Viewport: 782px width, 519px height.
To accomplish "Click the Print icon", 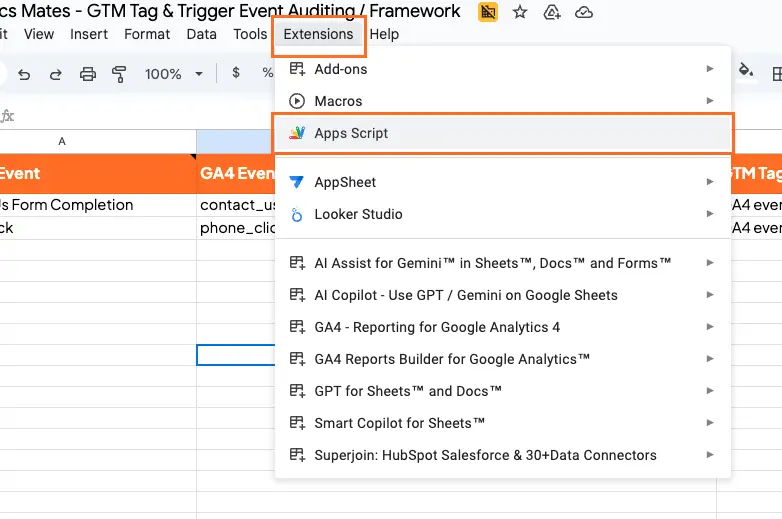I will tap(88, 74).
